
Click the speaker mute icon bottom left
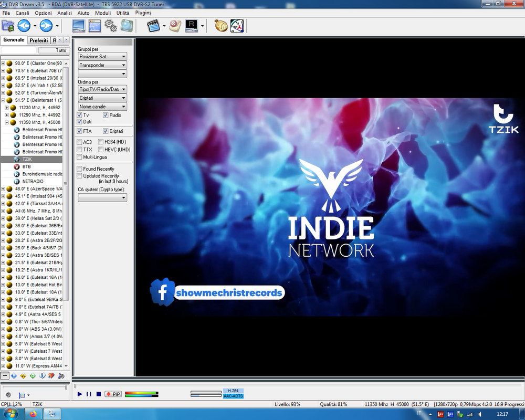coord(8,395)
